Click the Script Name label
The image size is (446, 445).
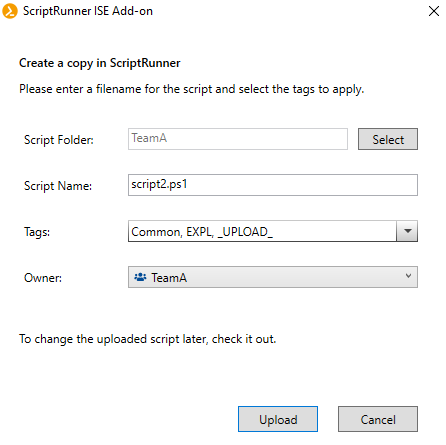58,186
